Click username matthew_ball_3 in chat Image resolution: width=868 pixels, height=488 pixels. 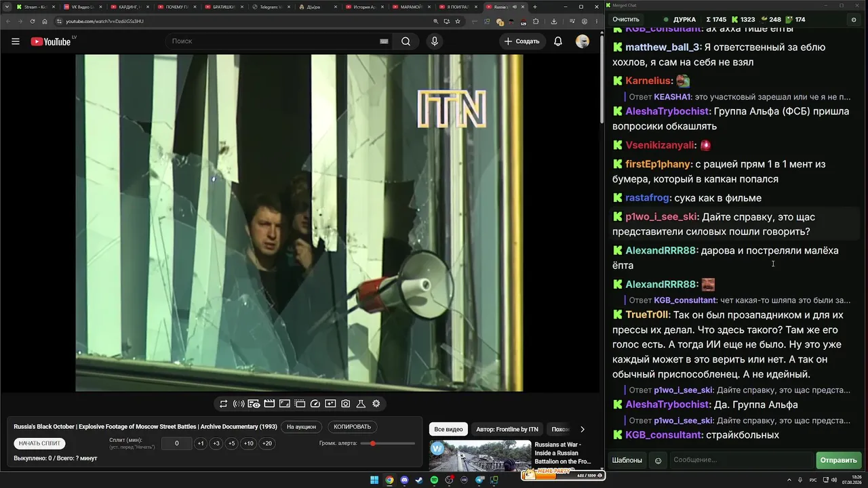pos(662,47)
